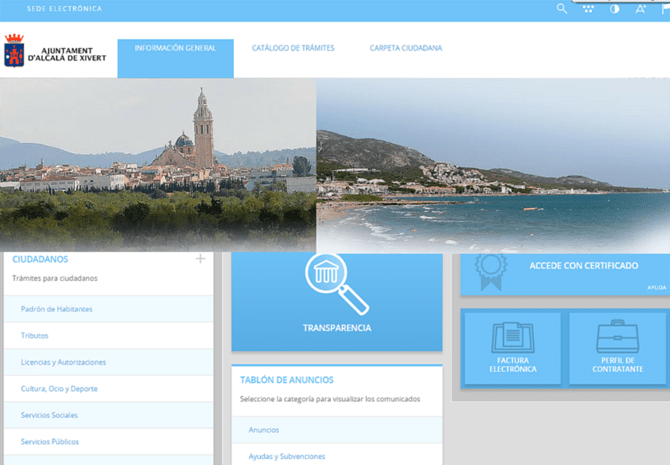Viewport: 670px width, 465px height.
Task: Open Factura Electrónica tile
Action: pos(512,348)
